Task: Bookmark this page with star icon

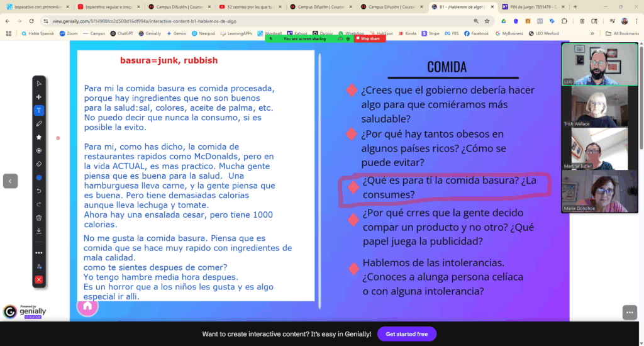Action: coord(487,21)
